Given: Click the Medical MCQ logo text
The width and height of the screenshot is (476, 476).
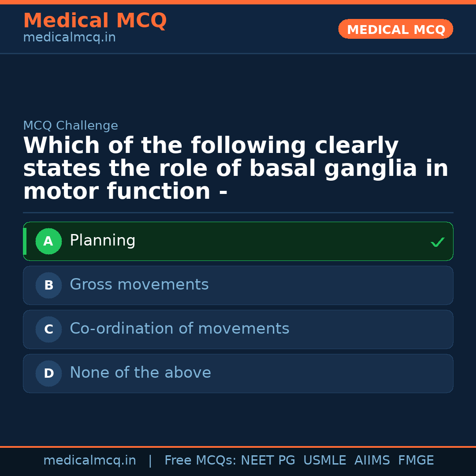Looking at the screenshot, I should click(95, 21).
